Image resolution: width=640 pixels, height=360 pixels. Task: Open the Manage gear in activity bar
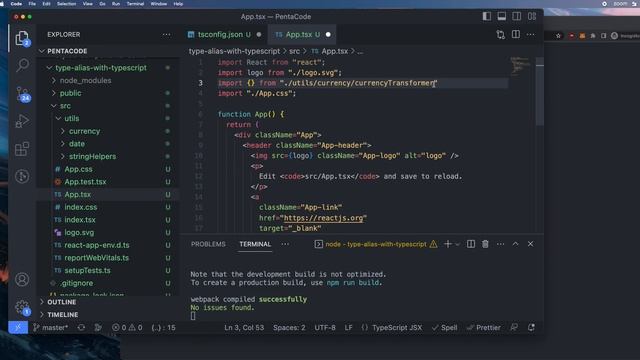(x=22, y=307)
